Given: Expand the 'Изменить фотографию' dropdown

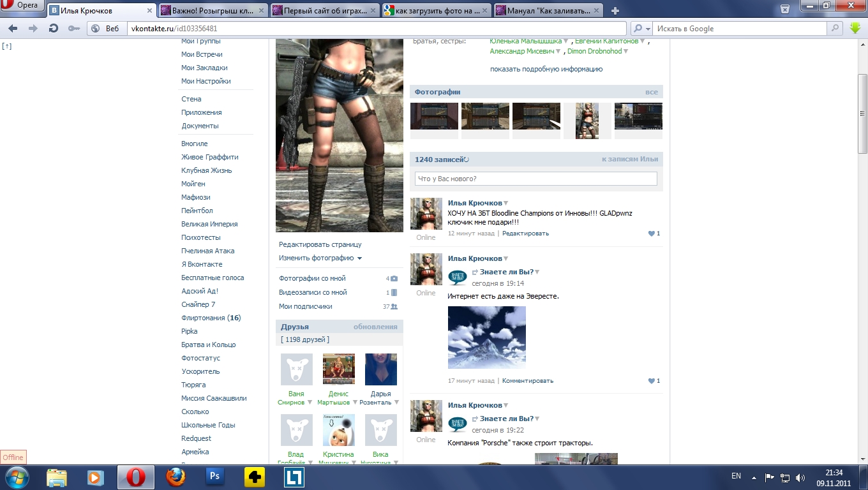Looking at the screenshot, I should [x=359, y=258].
